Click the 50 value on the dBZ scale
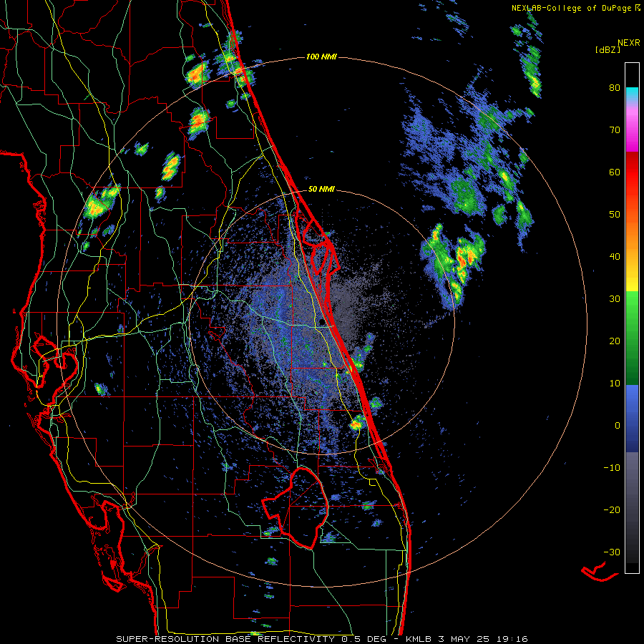Screen dimensions: 644x644 pos(615,215)
